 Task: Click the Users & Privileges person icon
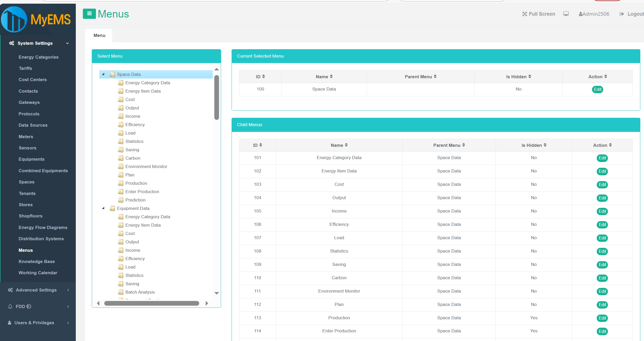10,323
